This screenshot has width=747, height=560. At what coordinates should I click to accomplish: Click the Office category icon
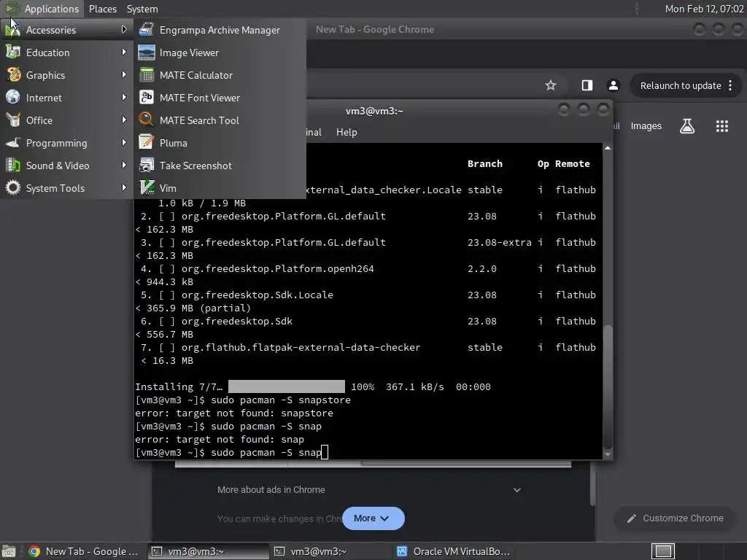(x=13, y=120)
